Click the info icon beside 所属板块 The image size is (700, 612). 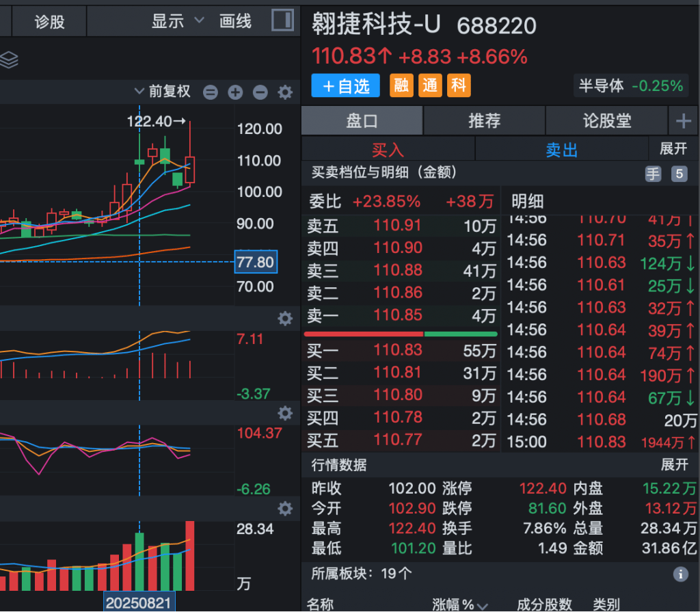coord(680,574)
